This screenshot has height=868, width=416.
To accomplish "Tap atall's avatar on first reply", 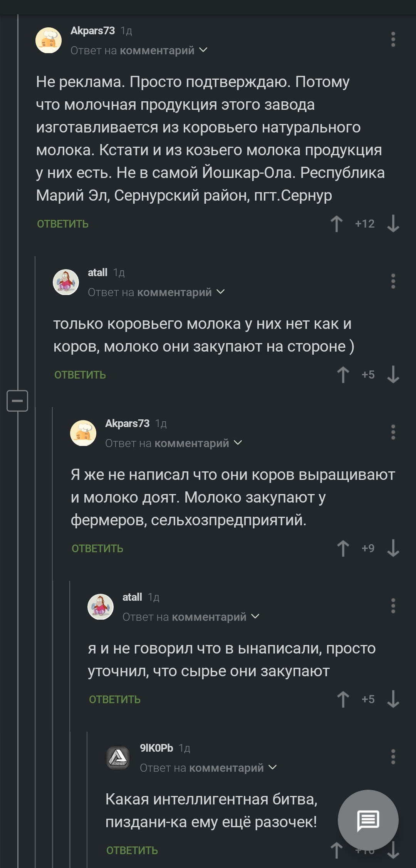I will (66, 282).
